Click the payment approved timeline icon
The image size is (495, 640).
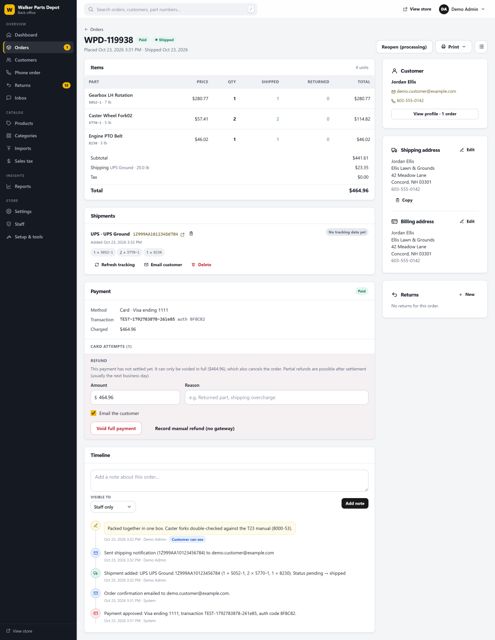95,613
